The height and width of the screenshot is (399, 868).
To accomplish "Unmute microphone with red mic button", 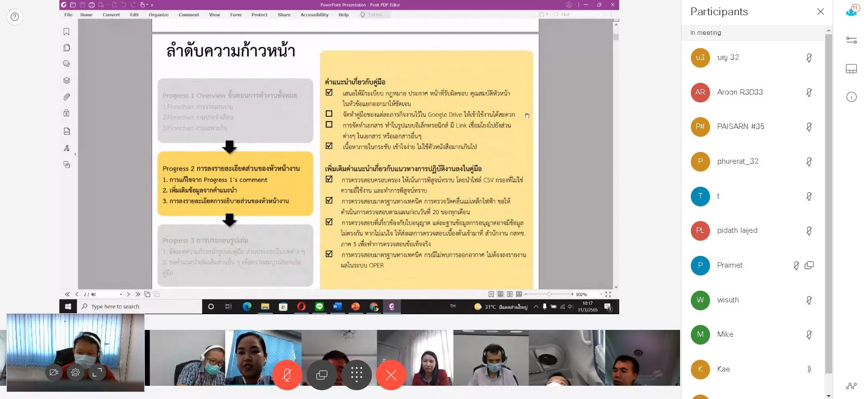I will point(287,375).
